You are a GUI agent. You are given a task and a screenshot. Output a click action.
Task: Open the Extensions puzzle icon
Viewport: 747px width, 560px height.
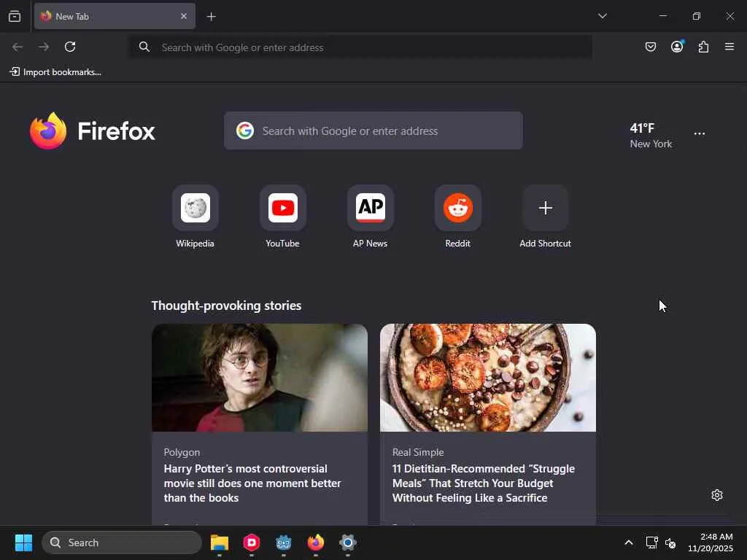point(703,47)
